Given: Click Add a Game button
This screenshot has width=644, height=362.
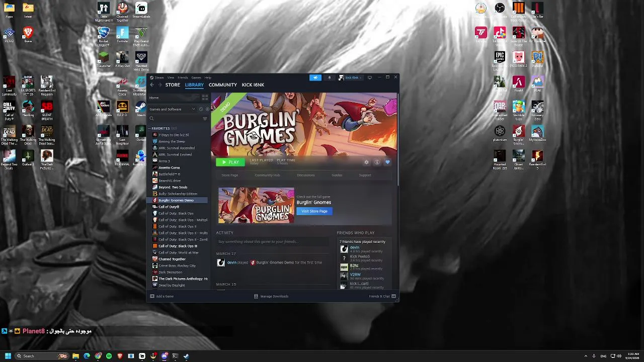Looking at the screenshot, I should pyautogui.click(x=162, y=296).
